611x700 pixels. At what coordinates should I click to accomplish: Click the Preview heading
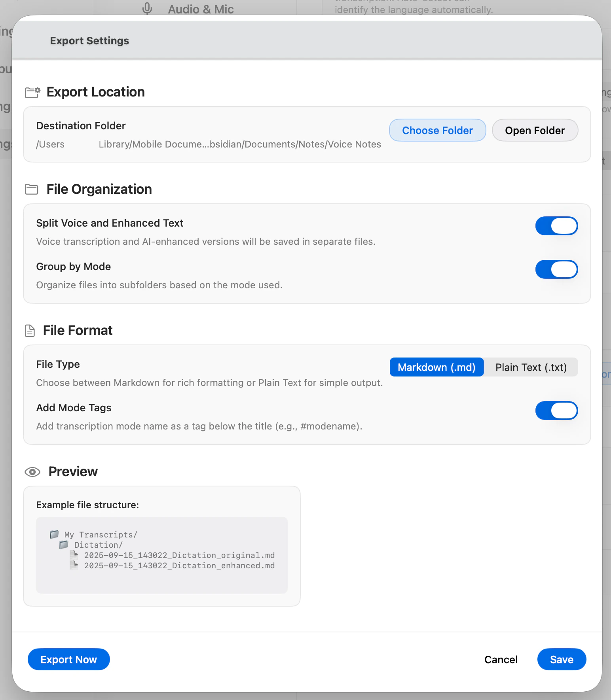pos(73,471)
